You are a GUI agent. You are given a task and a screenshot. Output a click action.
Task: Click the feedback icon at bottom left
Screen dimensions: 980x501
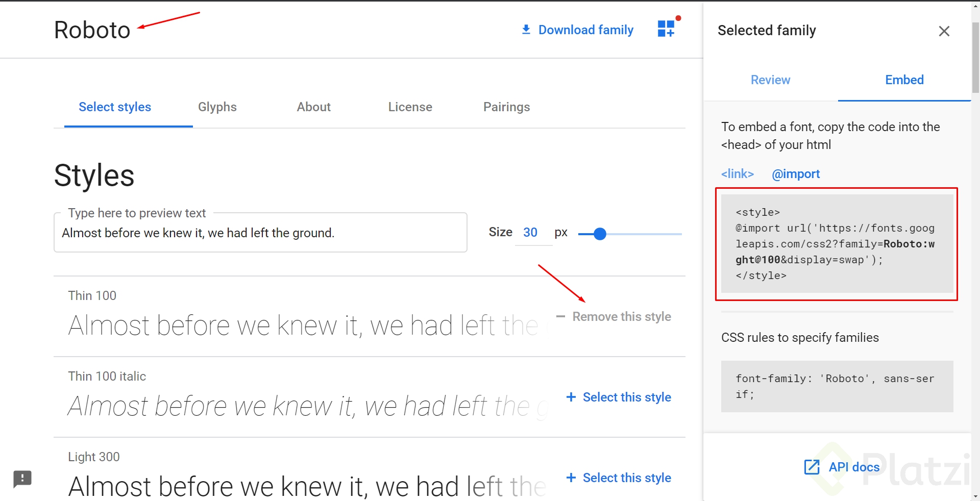(x=22, y=479)
